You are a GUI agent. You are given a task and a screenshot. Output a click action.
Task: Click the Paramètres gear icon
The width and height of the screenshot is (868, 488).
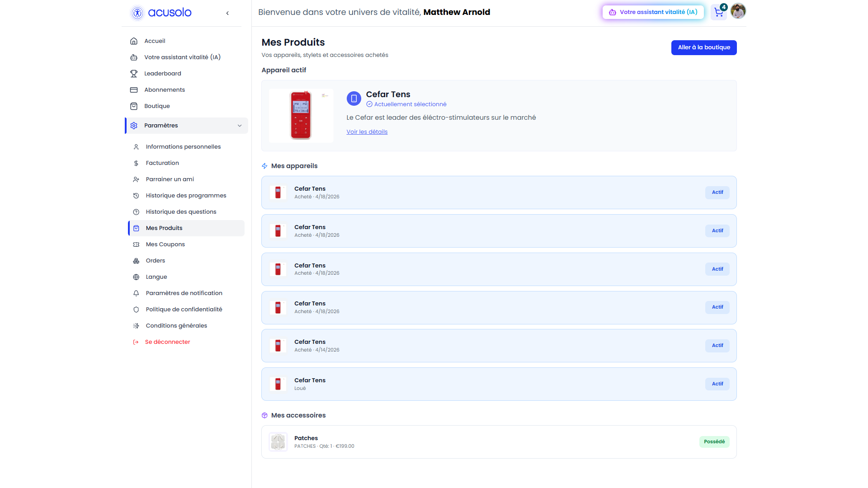point(134,126)
